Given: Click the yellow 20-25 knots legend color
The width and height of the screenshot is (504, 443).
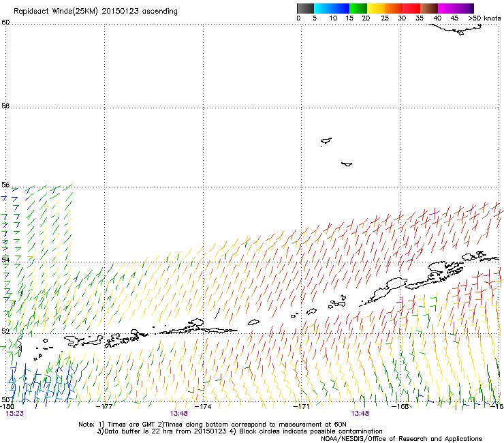Looking at the screenshot, I should pyautogui.click(x=376, y=8).
